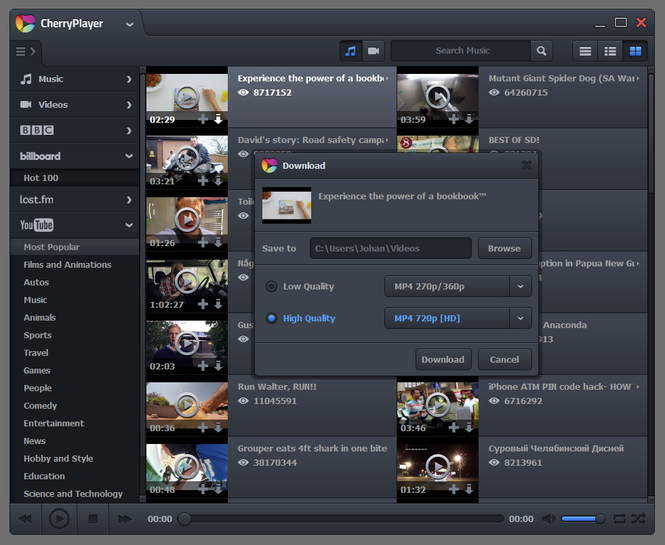This screenshot has height=545, width=665.
Task: Skip to next track
Action: [125, 519]
